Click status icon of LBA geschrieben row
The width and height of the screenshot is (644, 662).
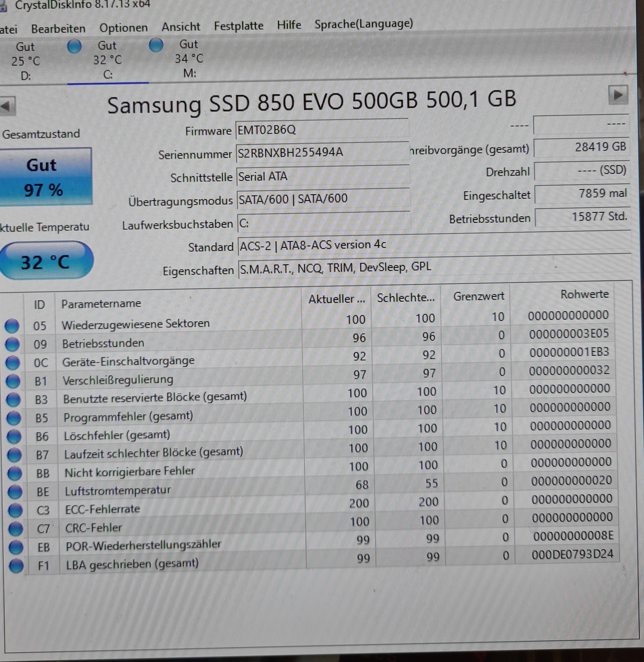[16, 566]
